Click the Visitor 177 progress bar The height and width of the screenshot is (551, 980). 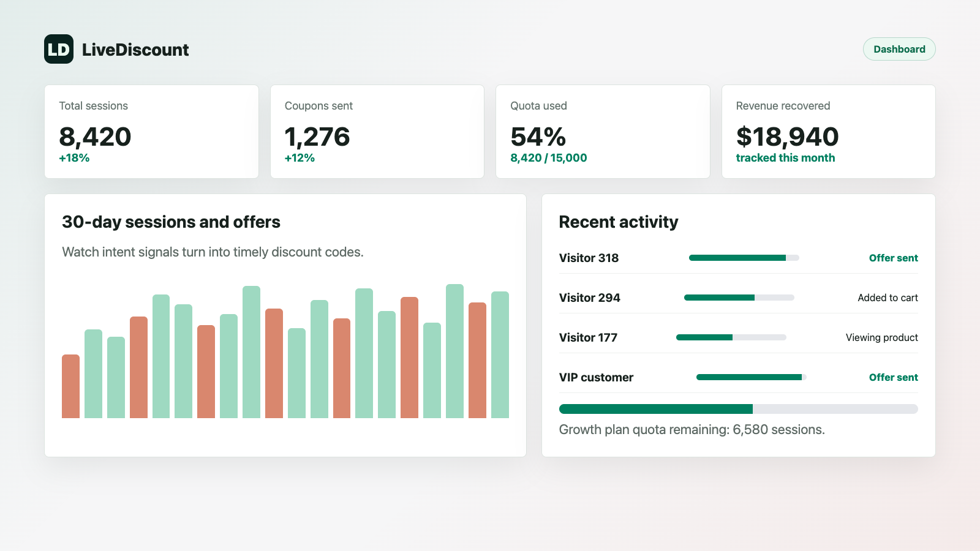tap(731, 337)
